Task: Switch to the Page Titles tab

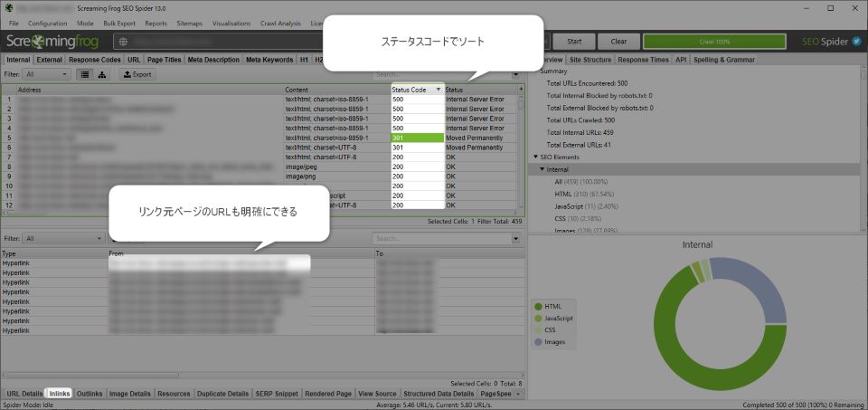Action: point(165,60)
